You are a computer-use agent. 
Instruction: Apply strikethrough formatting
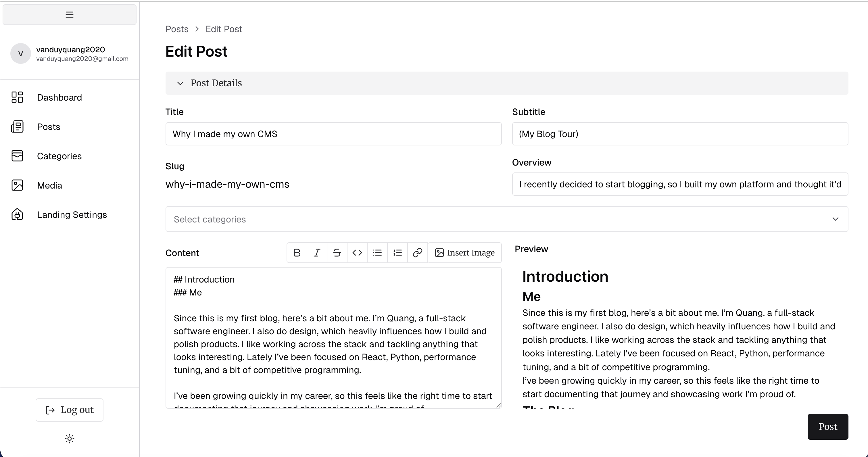[337, 253]
